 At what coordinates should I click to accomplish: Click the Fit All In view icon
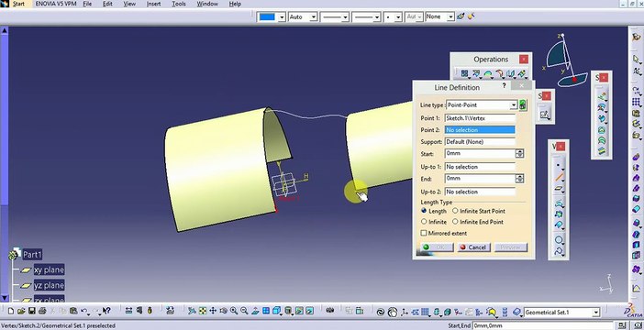[202, 311]
